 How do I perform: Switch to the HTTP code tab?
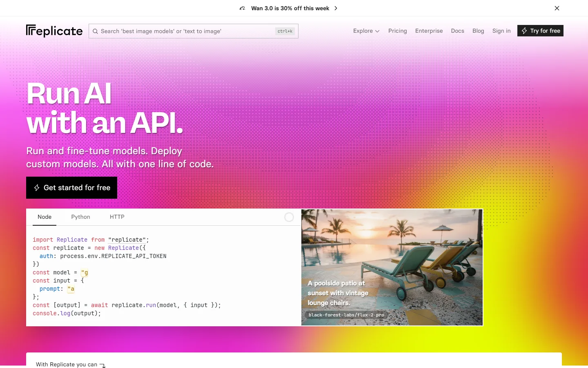(x=117, y=217)
